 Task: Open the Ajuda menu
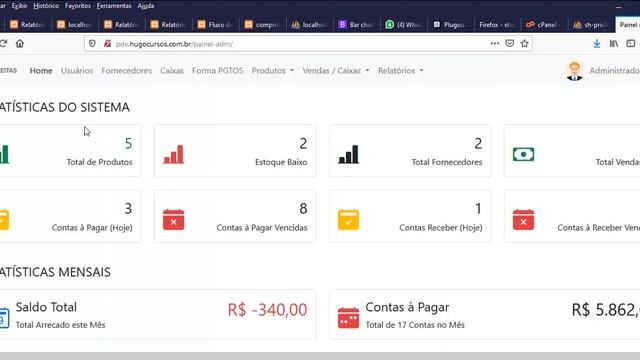[x=146, y=6]
